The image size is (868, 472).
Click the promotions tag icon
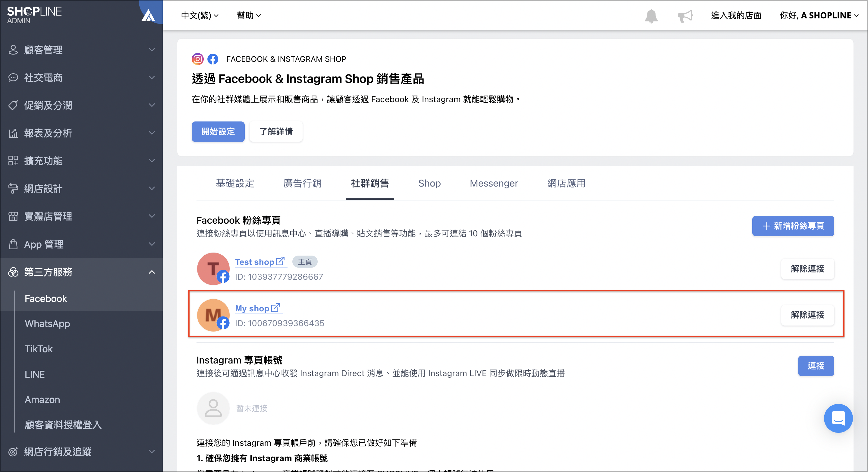[13, 105]
